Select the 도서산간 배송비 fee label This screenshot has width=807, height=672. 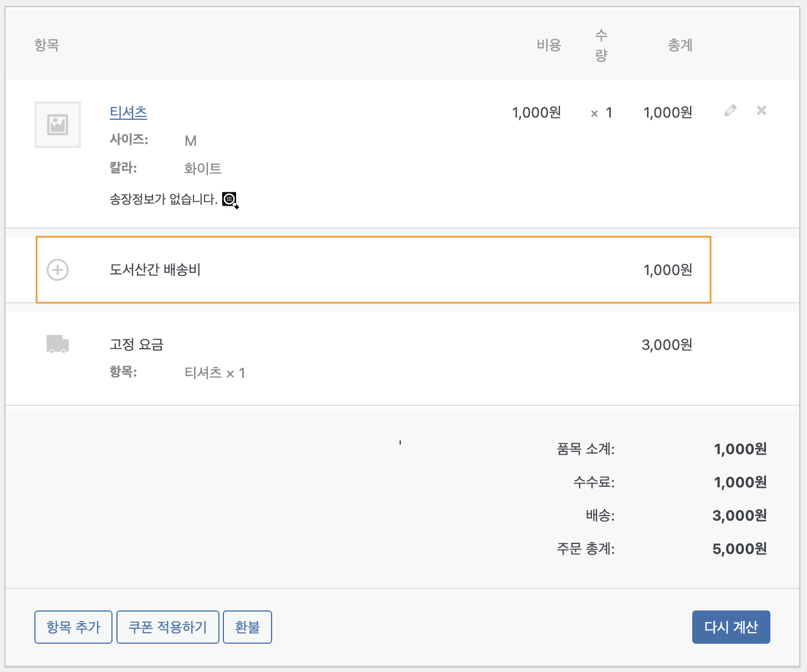pyautogui.click(x=155, y=270)
